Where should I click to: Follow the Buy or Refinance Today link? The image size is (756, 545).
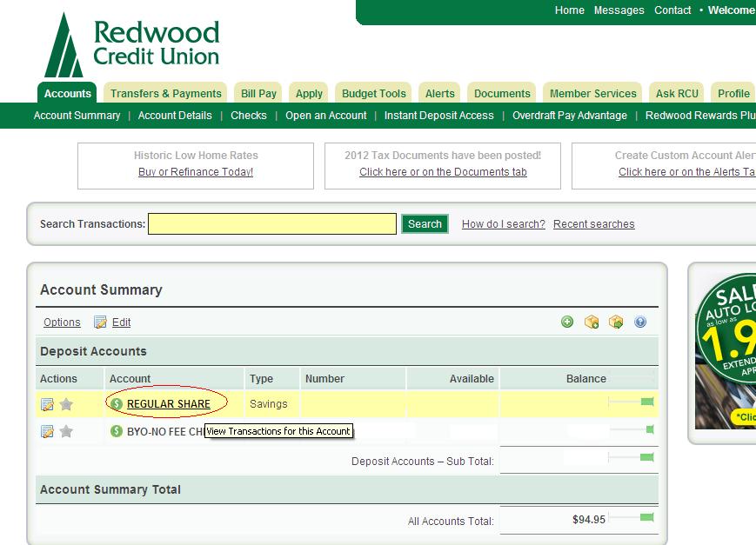(195, 171)
